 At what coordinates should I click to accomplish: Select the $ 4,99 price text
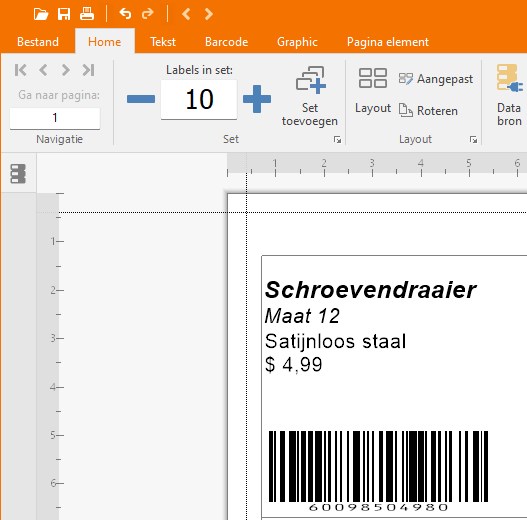293,364
